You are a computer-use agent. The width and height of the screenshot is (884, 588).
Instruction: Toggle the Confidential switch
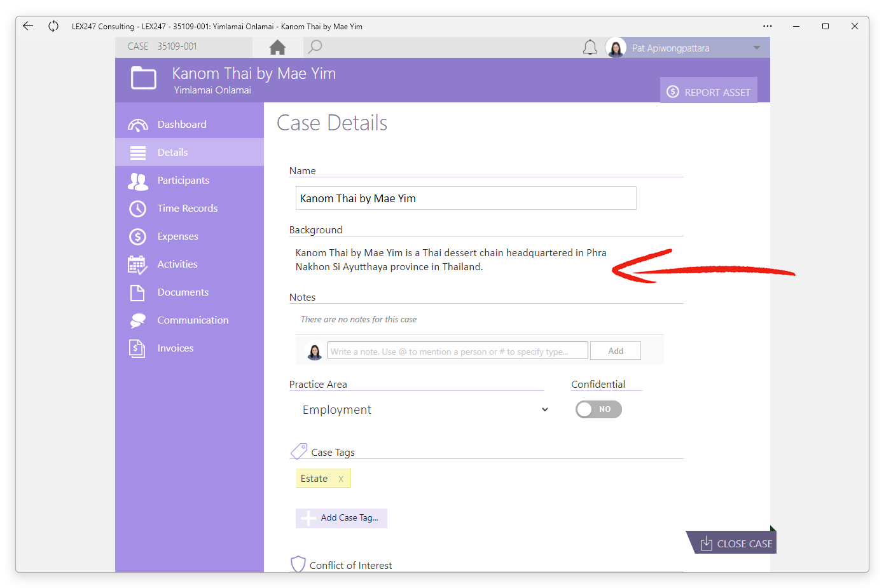click(x=598, y=409)
